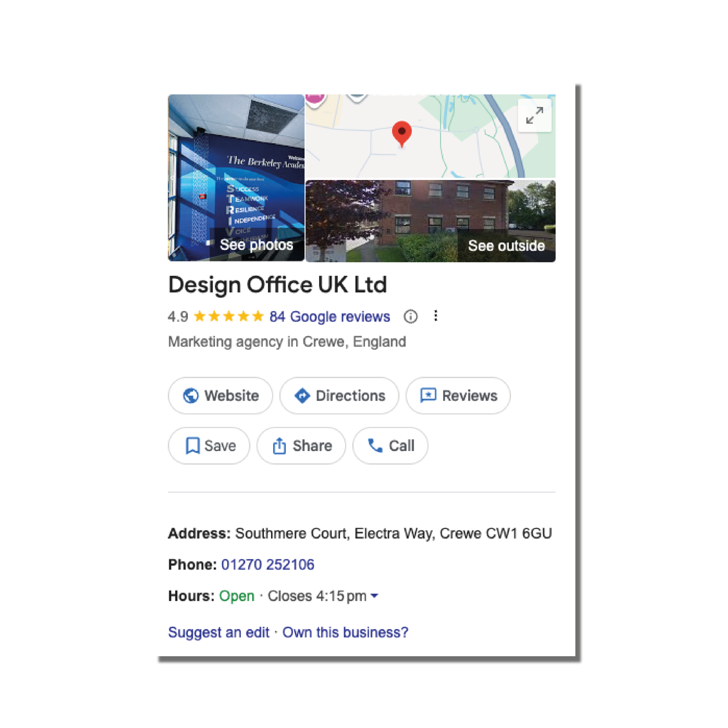Click Own this business? link

(345, 632)
